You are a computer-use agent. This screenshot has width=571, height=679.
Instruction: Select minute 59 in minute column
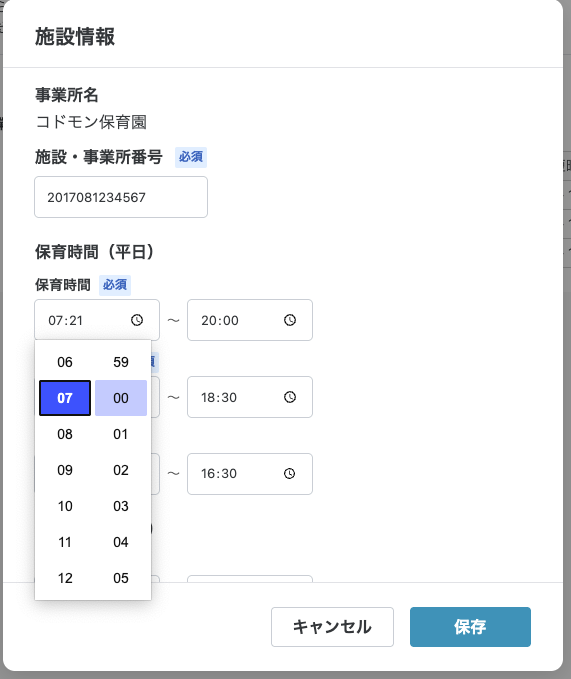pos(121,362)
